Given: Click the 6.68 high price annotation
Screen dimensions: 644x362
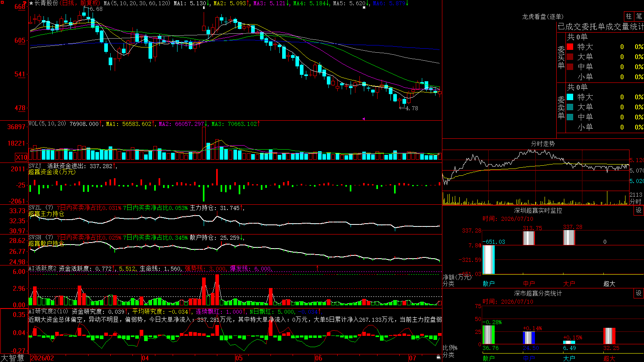Looking at the screenshot, I should tap(96, 9).
